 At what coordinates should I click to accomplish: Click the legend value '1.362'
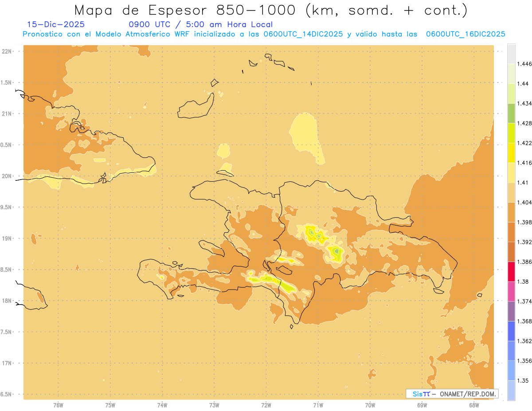pyautogui.click(x=525, y=341)
